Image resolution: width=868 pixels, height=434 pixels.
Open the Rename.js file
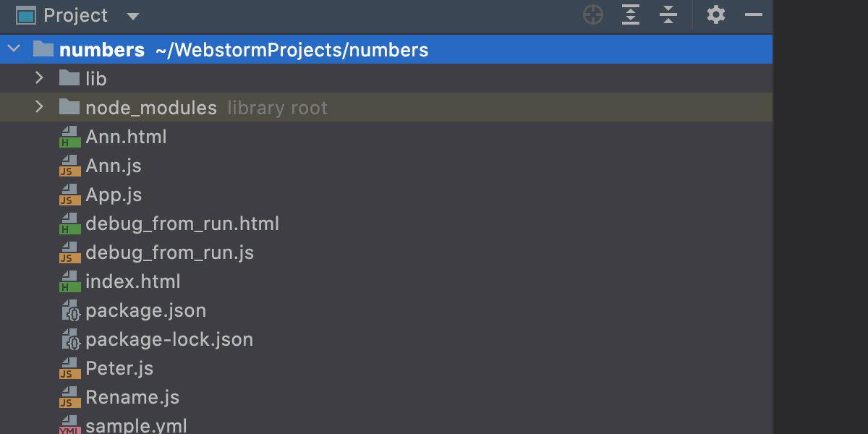click(132, 396)
